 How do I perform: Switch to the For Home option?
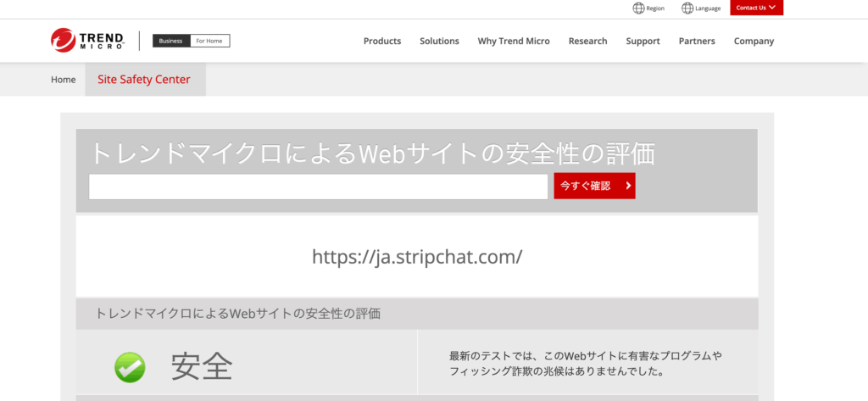210,41
